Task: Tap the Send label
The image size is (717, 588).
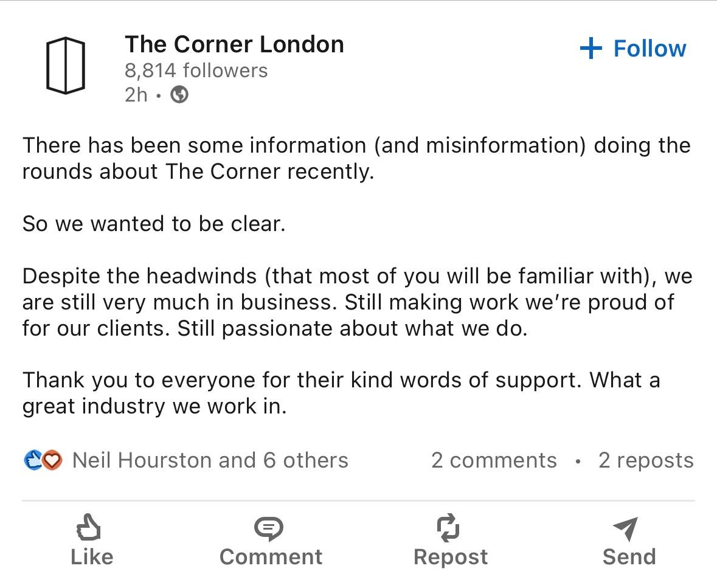Action: coord(629,557)
